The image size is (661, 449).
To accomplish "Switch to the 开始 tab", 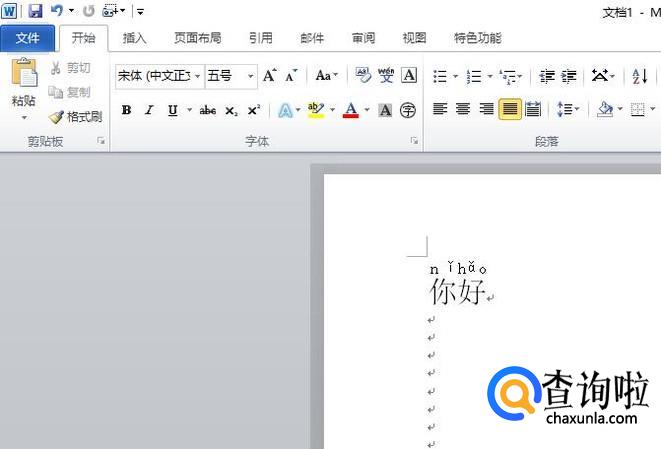I will 83,38.
